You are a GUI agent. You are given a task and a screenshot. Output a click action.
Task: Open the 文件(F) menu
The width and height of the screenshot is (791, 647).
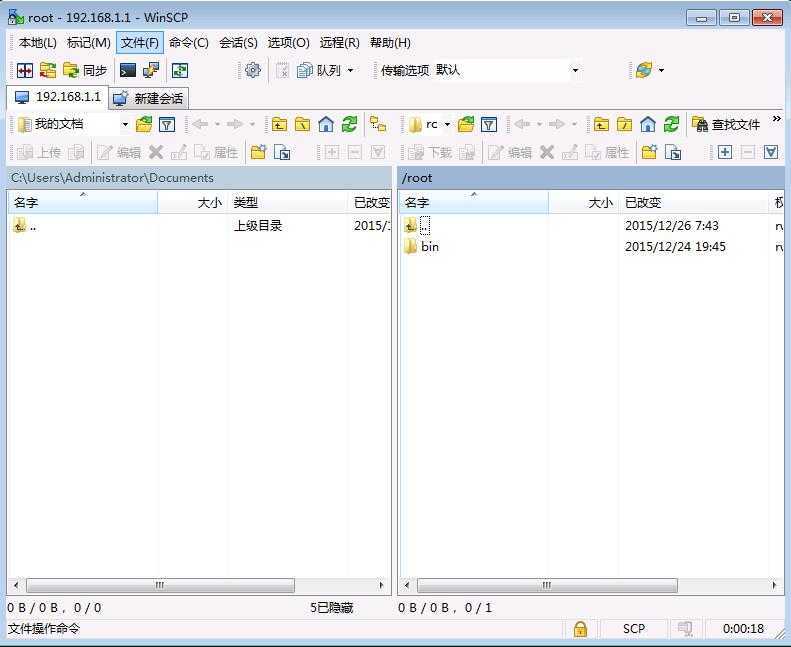coord(140,42)
